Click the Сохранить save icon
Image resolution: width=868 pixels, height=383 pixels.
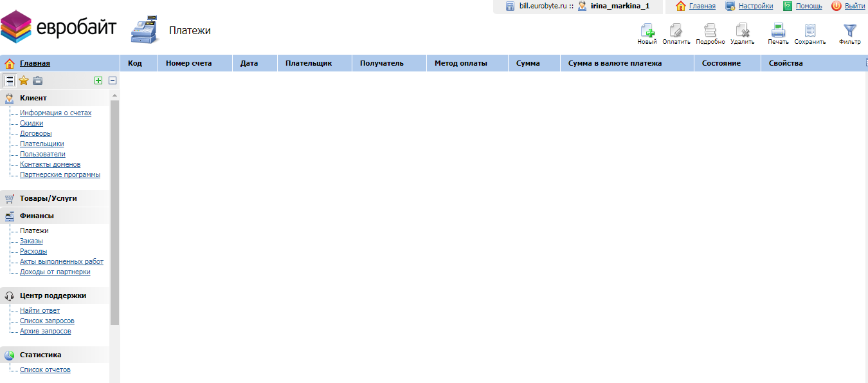810,30
